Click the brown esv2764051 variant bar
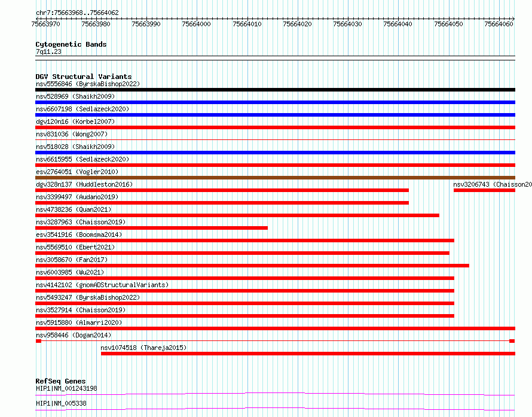This screenshot has width=532, height=417. pos(275,178)
